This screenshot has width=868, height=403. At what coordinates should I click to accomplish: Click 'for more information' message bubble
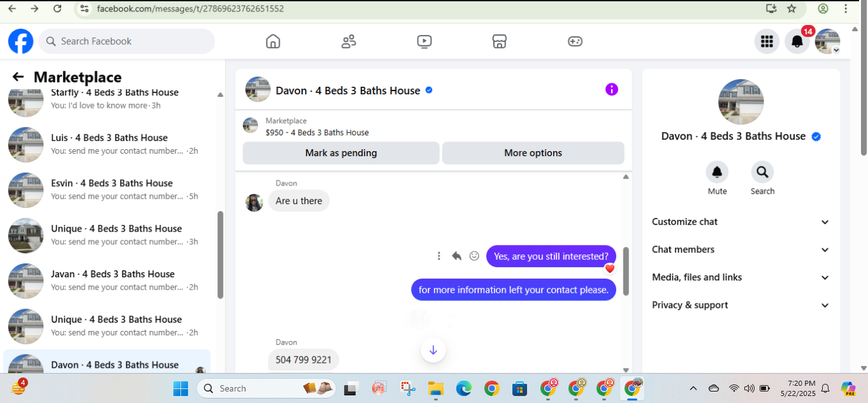(514, 289)
